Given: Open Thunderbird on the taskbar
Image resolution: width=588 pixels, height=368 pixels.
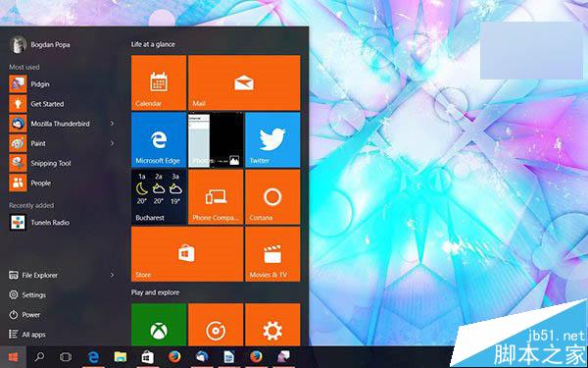Looking at the screenshot, I should [202, 357].
